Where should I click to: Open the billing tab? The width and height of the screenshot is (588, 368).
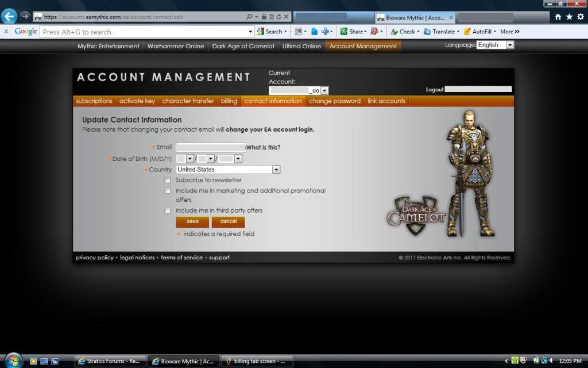pyautogui.click(x=229, y=101)
